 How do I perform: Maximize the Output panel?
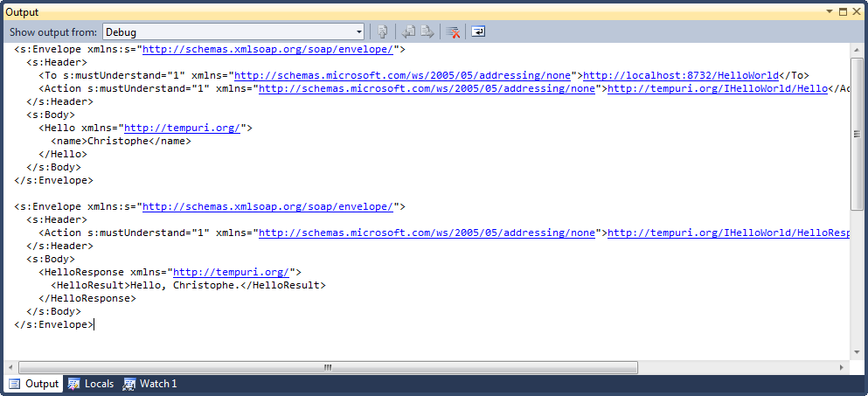pos(844,11)
